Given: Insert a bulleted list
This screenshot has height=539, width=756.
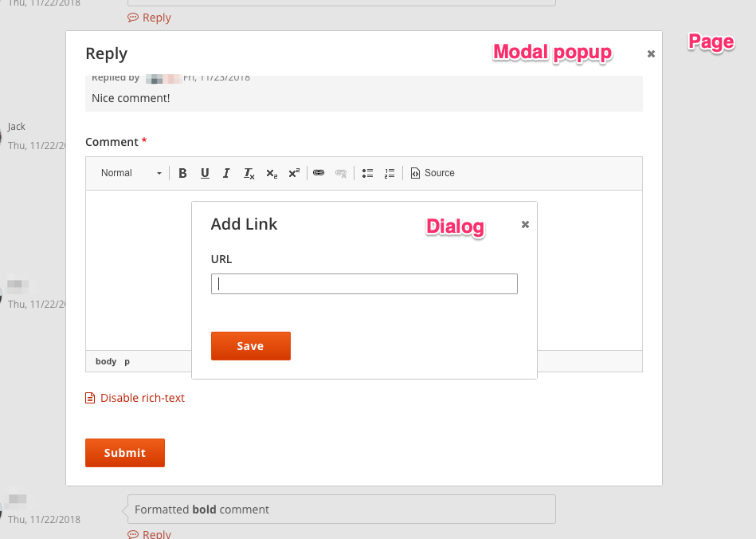Looking at the screenshot, I should 367,173.
